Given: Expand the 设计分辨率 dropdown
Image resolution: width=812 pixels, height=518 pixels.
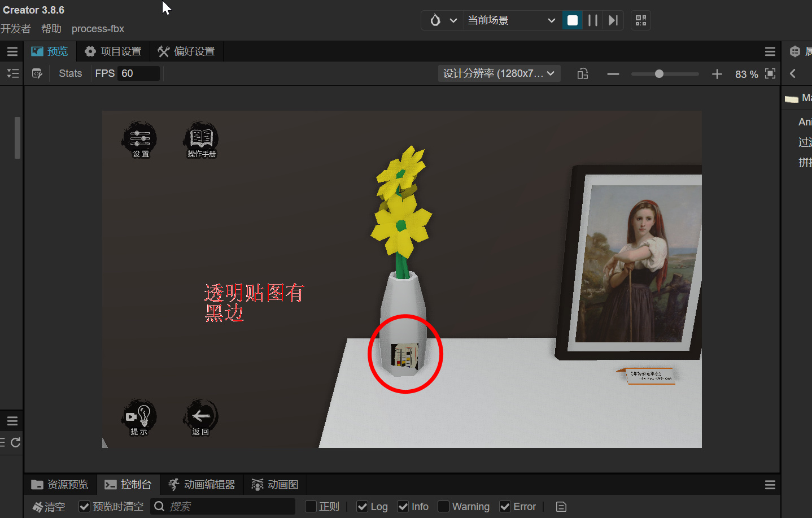Looking at the screenshot, I should click(x=499, y=73).
